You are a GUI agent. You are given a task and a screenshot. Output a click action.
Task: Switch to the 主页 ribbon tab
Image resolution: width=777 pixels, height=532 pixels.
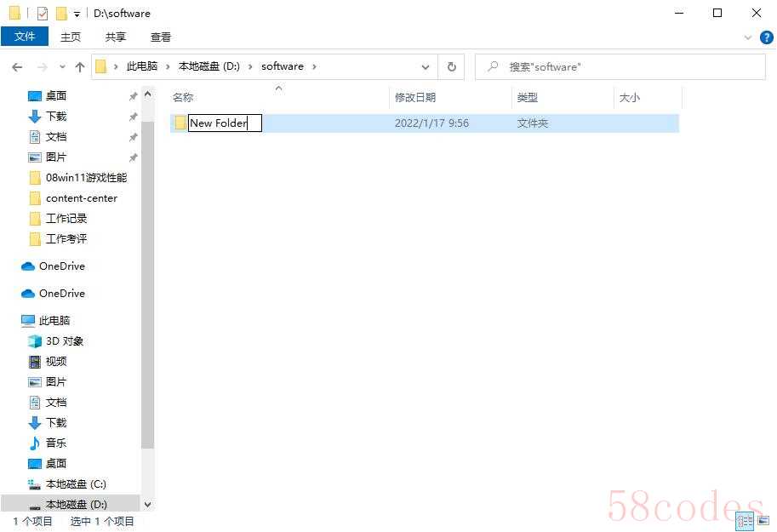(x=71, y=37)
